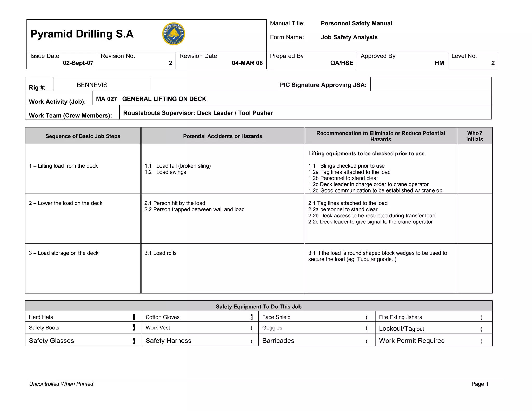The image size is (532, 411).
Task: Check the Safety Harness box
Action: click(x=251, y=341)
